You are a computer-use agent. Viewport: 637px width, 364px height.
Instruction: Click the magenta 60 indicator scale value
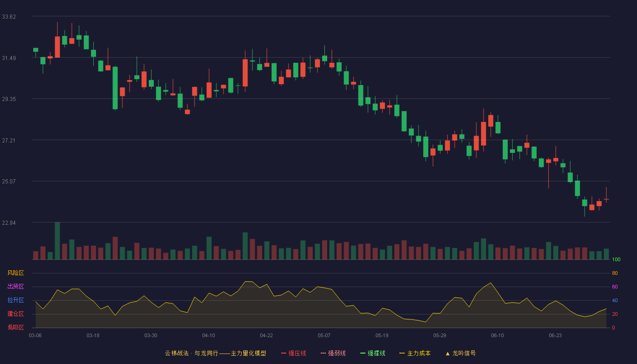(x=615, y=287)
